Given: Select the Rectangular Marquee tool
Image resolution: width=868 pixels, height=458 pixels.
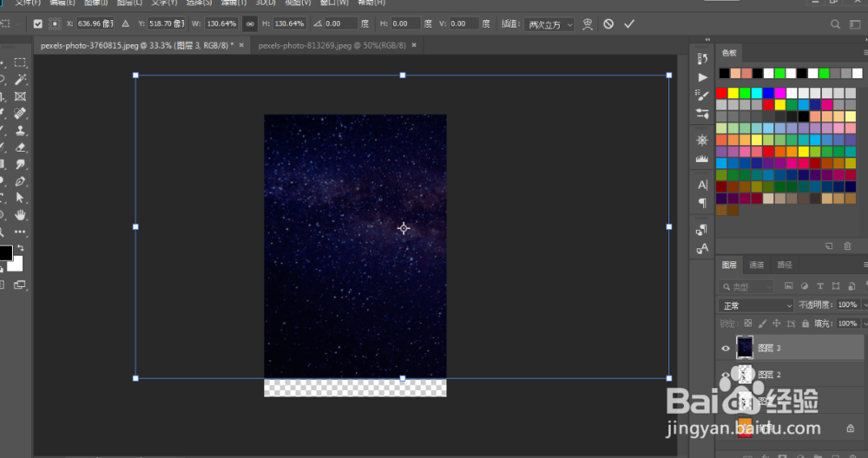Looking at the screenshot, I should pos(20,62).
